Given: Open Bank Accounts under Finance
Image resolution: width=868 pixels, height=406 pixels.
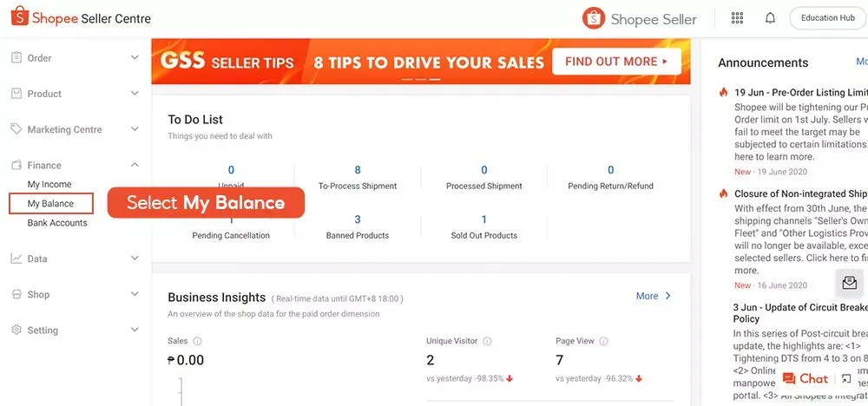Looking at the screenshot, I should (57, 223).
